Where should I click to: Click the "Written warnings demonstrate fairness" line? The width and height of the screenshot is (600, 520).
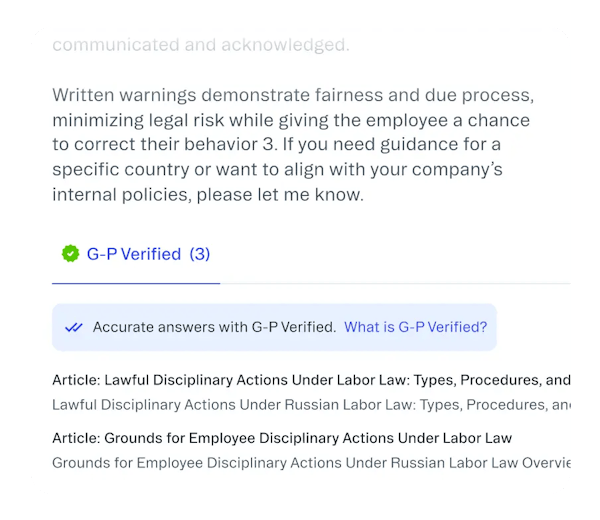[x=293, y=97]
